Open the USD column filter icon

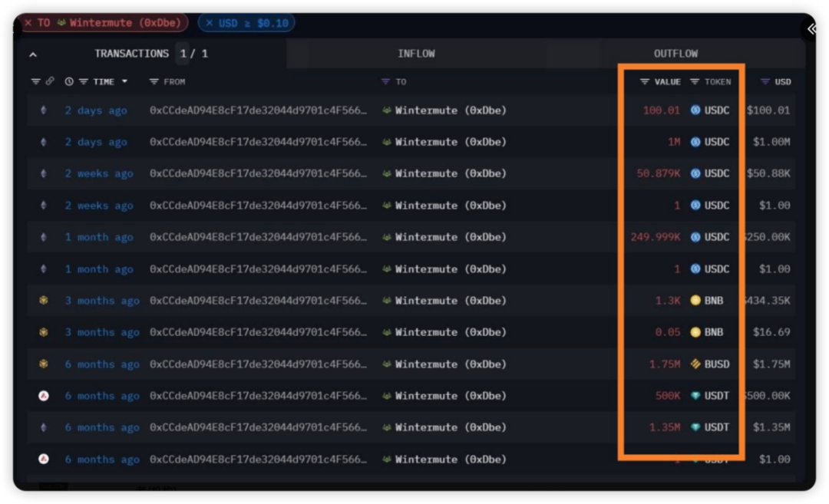[x=765, y=82]
